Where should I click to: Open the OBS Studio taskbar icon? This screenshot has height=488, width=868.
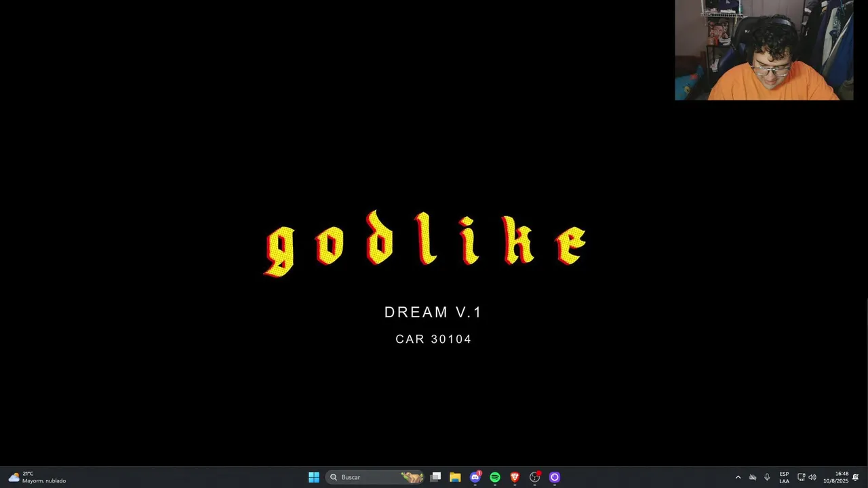click(535, 477)
